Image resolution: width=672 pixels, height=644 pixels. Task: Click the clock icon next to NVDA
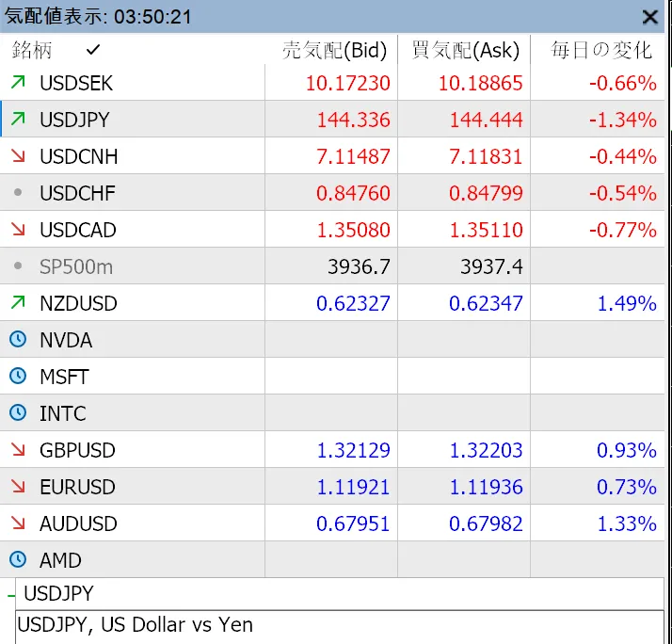18,339
